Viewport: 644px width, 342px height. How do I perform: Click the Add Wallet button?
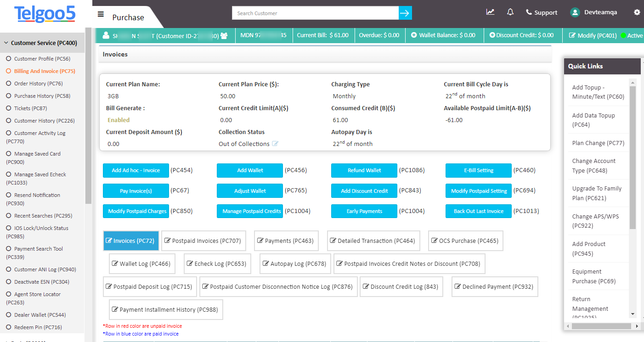pos(249,170)
